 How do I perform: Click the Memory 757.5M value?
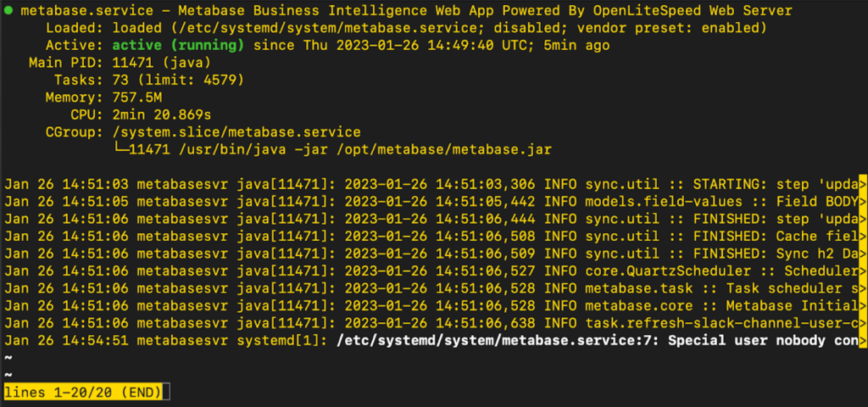tap(137, 98)
